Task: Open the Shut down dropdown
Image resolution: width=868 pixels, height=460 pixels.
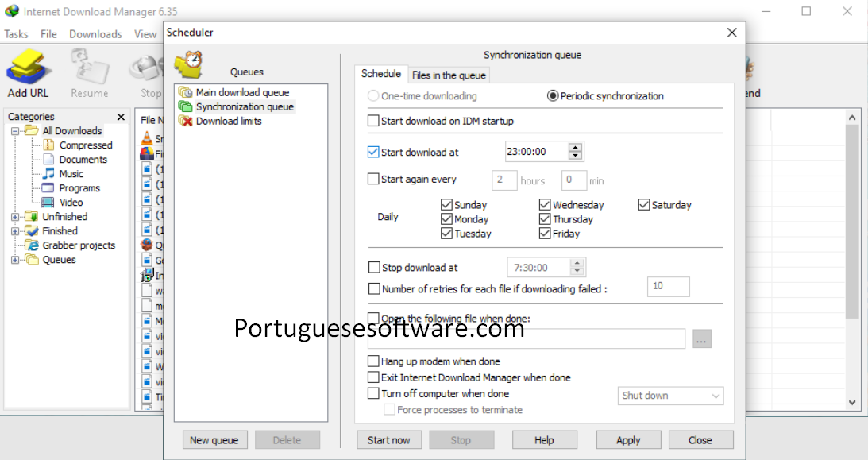Action: coord(670,396)
